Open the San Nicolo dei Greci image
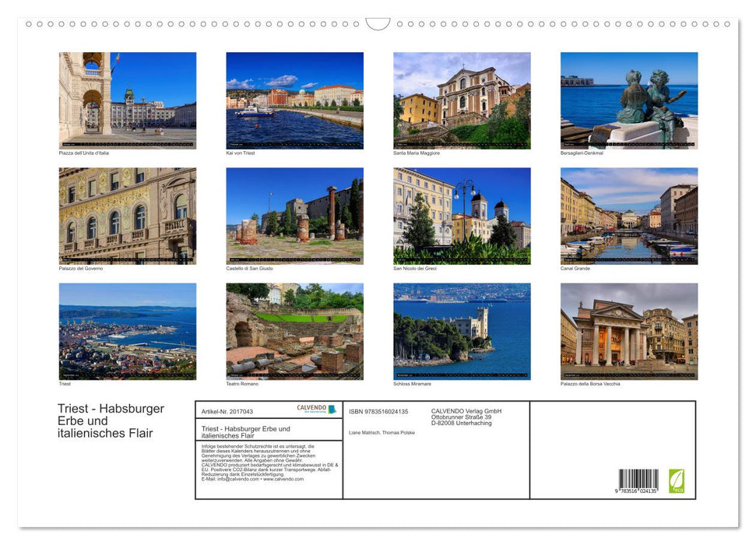 click(x=461, y=214)
